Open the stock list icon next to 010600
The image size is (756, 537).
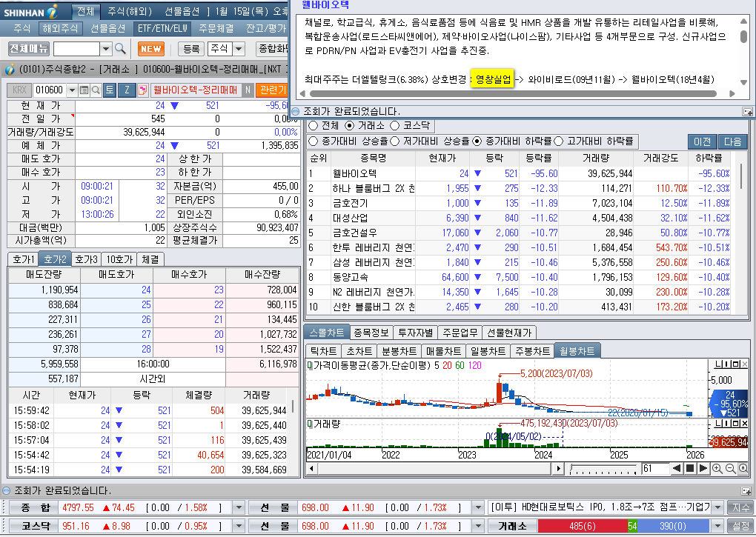pos(84,90)
